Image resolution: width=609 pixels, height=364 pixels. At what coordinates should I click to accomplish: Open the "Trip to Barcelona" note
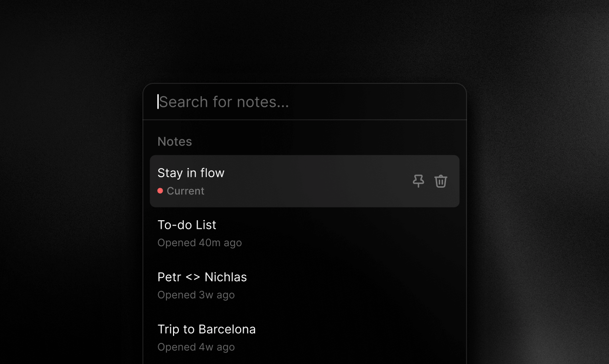pos(206,329)
